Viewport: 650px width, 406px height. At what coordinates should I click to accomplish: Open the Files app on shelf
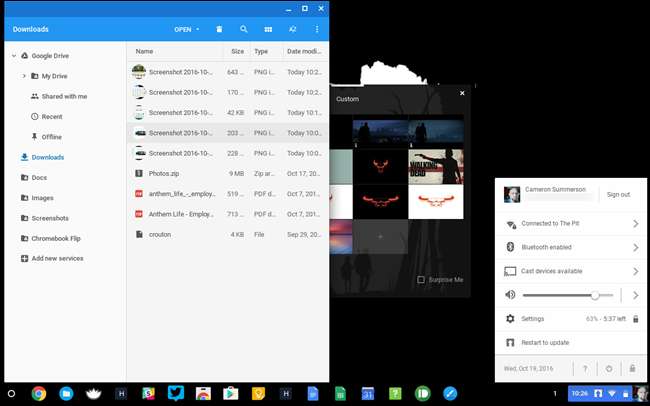66,394
